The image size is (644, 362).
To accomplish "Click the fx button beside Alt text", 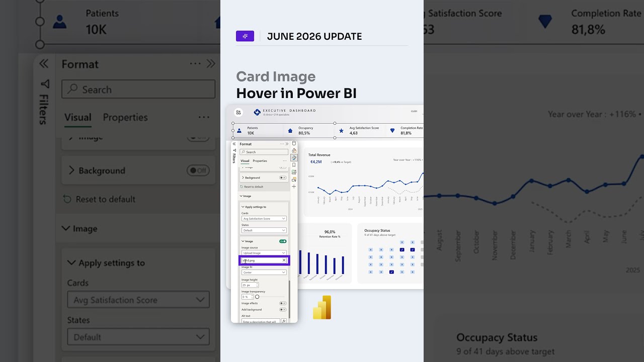I will [284, 321].
